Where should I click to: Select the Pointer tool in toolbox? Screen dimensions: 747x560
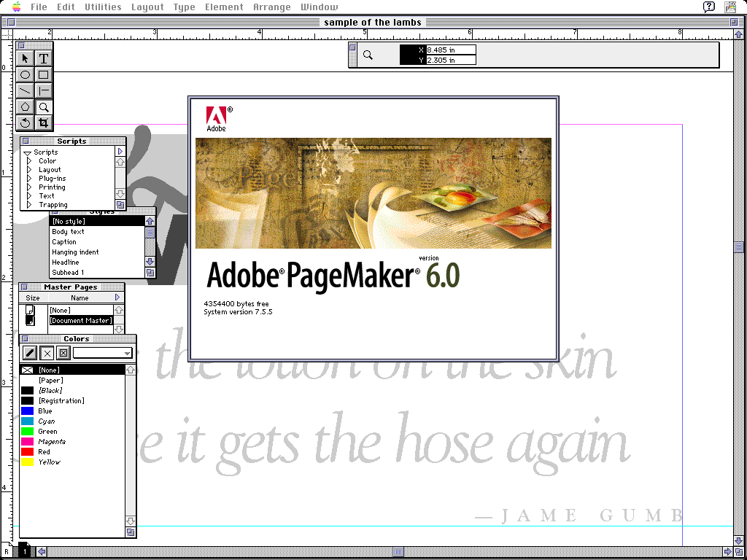click(x=26, y=58)
